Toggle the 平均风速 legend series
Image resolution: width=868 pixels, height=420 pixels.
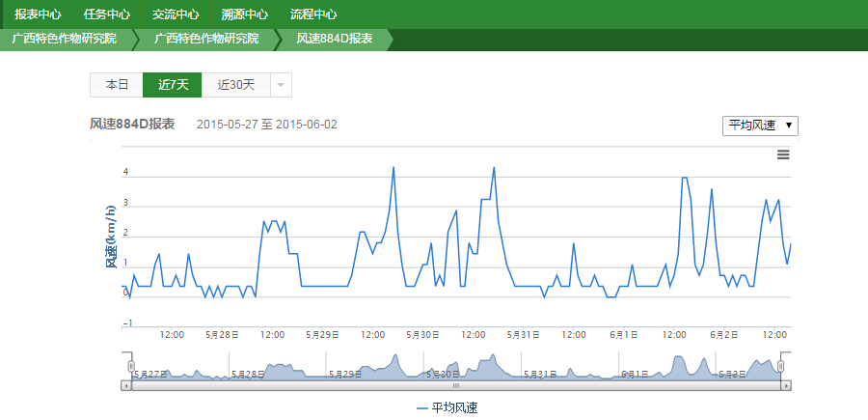(447, 408)
